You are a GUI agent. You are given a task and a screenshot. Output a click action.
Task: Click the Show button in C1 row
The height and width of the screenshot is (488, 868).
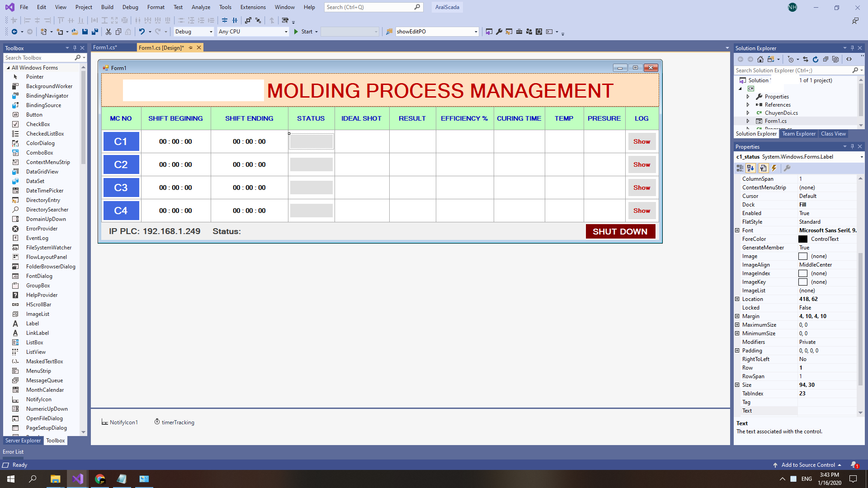[642, 141]
